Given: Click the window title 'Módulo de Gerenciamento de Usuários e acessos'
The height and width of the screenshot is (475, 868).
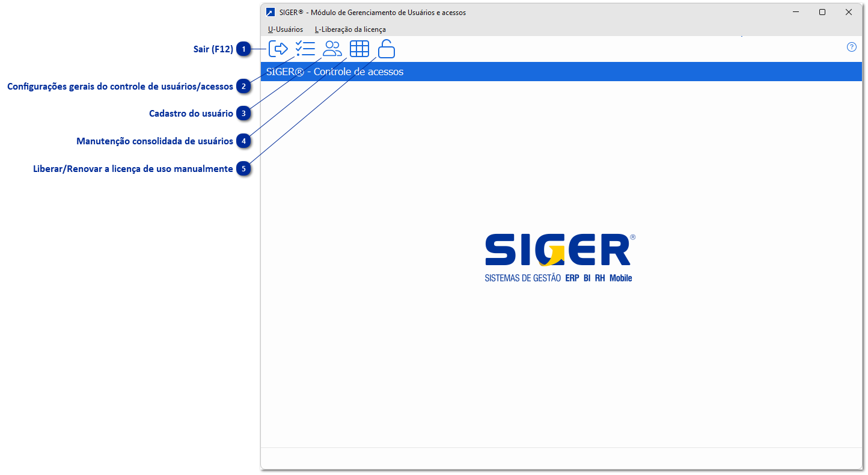Looking at the screenshot, I should (388, 12).
